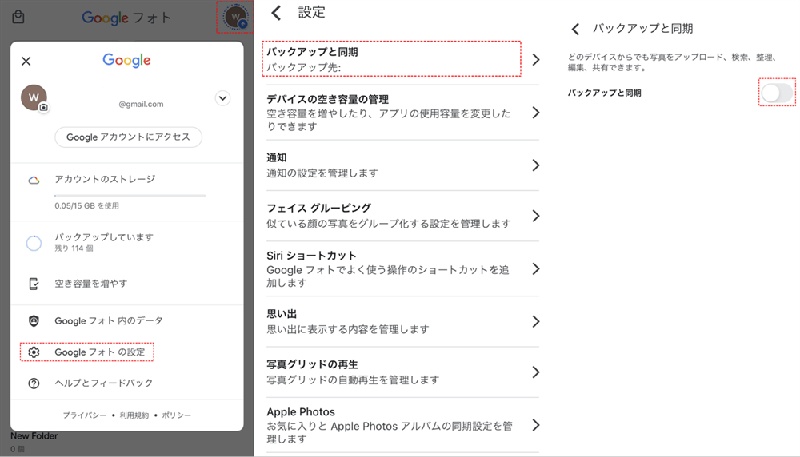Open デバイスの空き容量の管理 row
This screenshot has width=800, height=457.
(402, 112)
